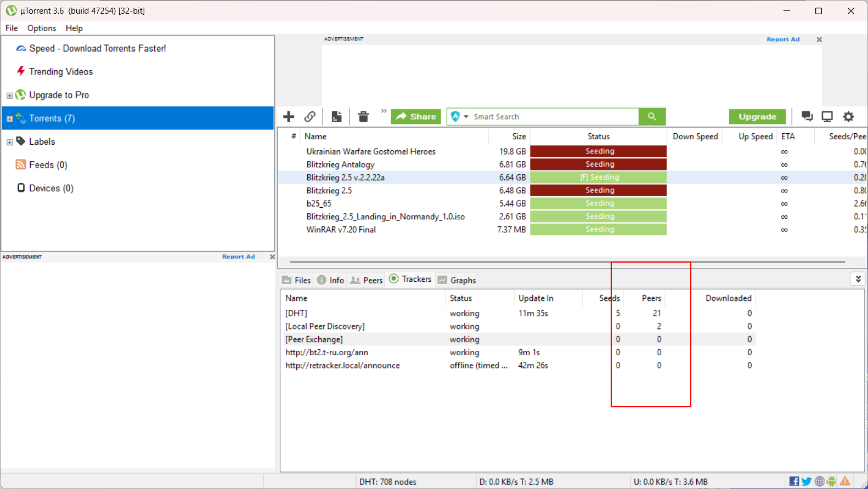868x489 pixels.
Task: Open the Options menu
Action: pyautogui.click(x=42, y=28)
